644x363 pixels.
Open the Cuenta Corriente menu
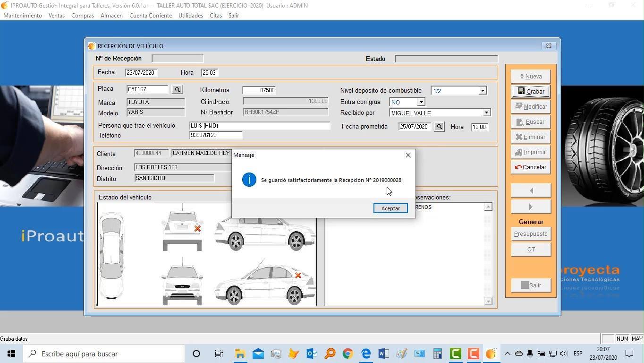click(x=151, y=16)
